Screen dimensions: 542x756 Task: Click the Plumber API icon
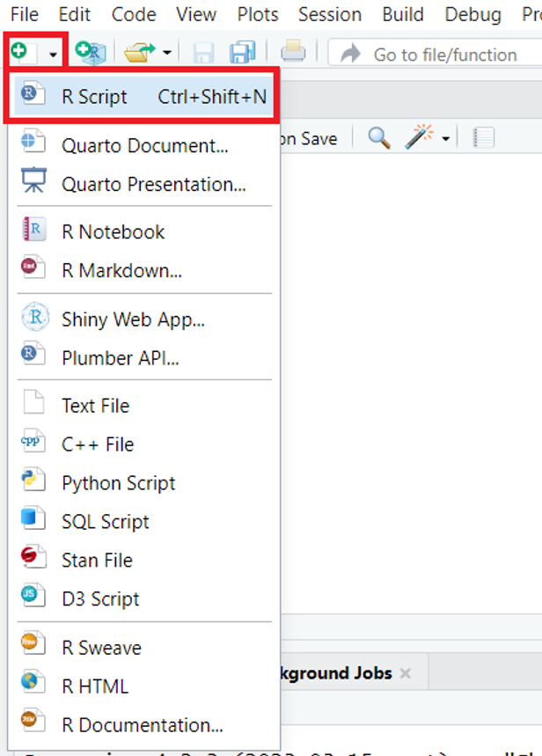(33, 354)
